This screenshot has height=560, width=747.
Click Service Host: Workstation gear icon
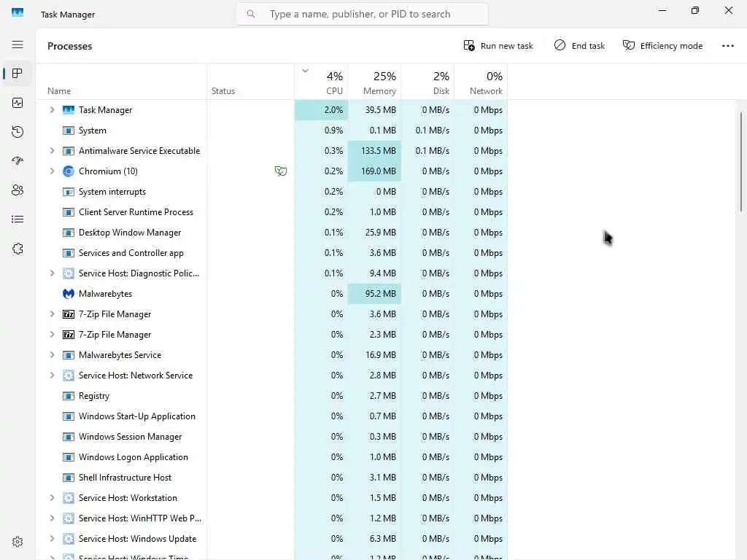coord(69,497)
